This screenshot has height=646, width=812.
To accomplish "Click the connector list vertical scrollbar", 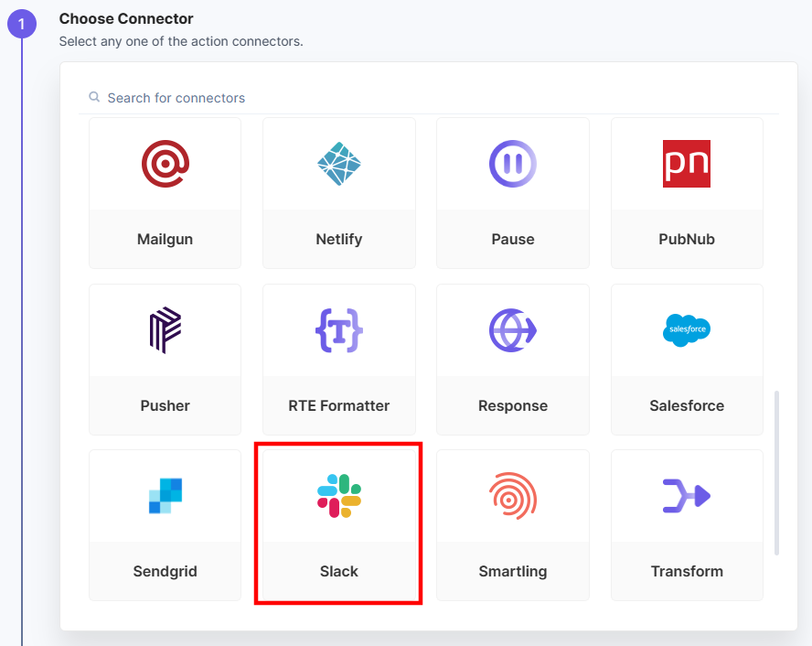I will click(x=776, y=473).
